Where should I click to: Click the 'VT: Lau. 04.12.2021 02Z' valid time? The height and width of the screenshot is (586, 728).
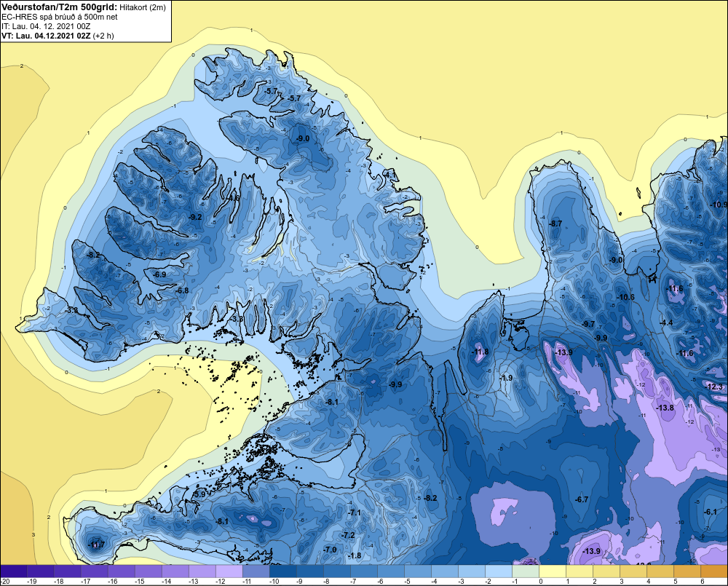coord(46,36)
